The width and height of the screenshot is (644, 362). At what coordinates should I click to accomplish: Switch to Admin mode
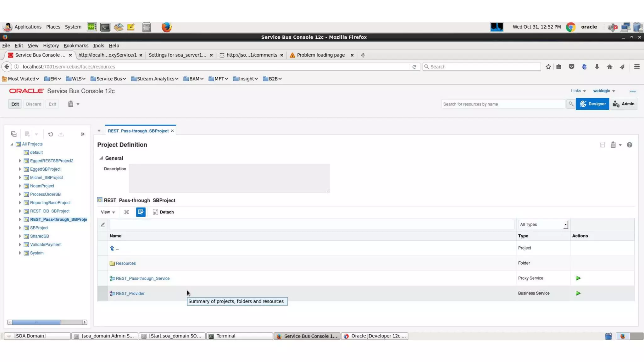click(623, 104)
